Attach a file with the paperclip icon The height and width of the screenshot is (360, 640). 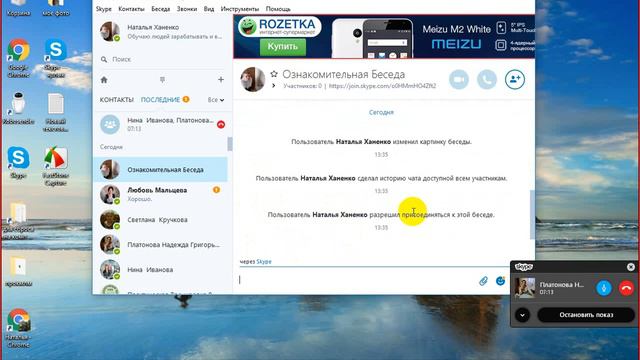(x=483, y=280)
